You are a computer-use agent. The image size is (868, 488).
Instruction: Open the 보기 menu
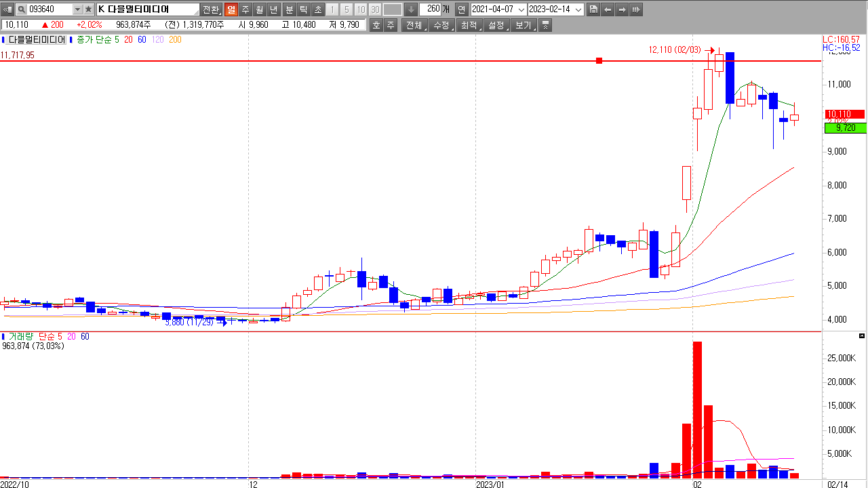click(x=524, y=25)
